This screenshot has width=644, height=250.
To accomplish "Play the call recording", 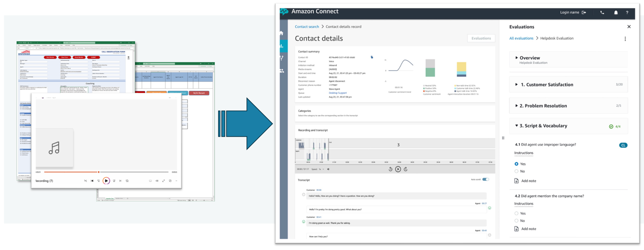I will (x=398, y=169).
